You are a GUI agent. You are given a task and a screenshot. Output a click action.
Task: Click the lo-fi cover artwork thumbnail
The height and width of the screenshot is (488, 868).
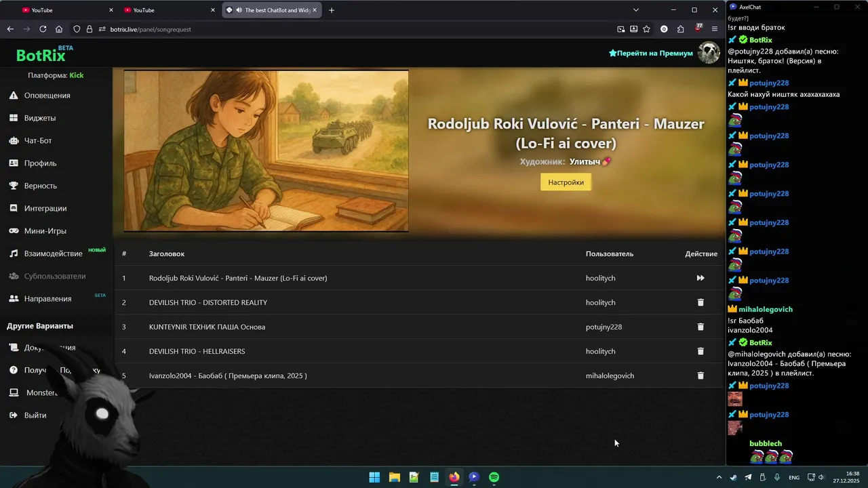(x=266, y=151)
